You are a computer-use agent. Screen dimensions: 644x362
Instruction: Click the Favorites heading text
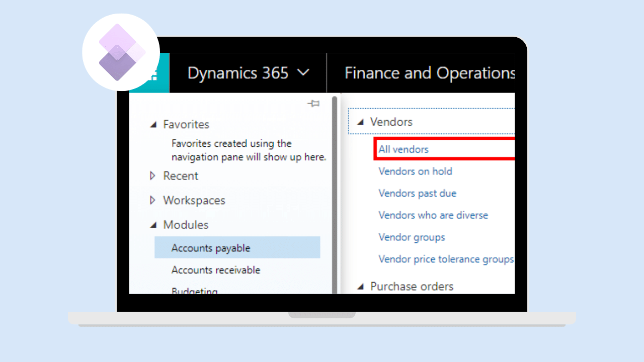(186, 125)
